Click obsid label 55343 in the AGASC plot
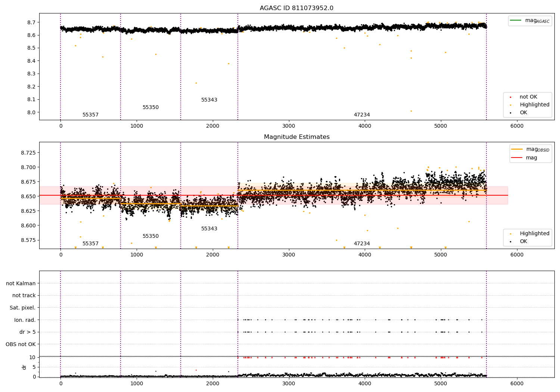This screenshot has width=560, height=392. click(x=209, y=100)
